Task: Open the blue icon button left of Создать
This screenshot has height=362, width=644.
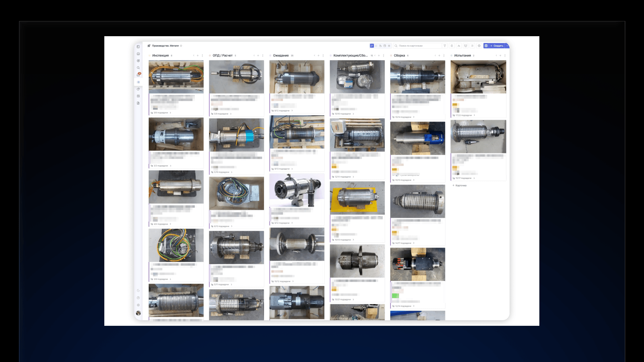Action: click(x=486, y=46)
